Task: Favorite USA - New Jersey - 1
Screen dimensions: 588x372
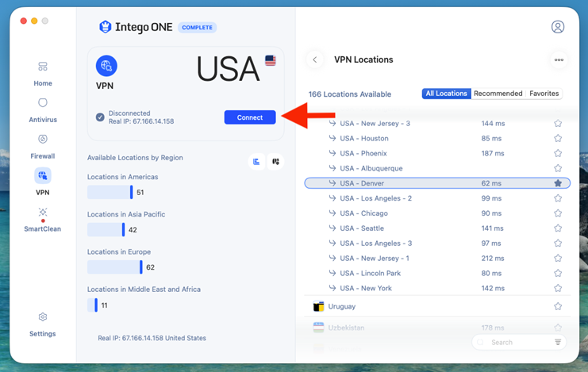Action: 558,259
